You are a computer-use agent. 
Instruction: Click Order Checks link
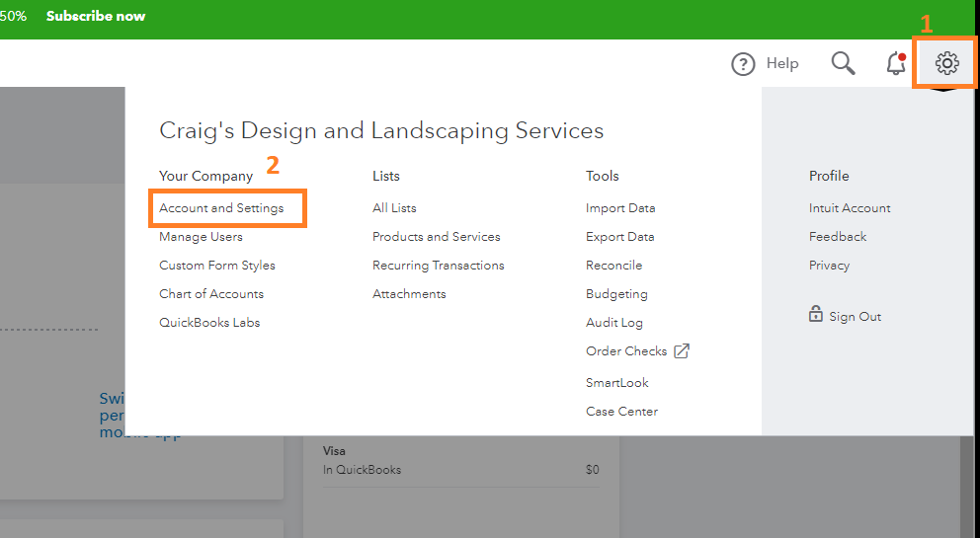[x=626, y=351]
